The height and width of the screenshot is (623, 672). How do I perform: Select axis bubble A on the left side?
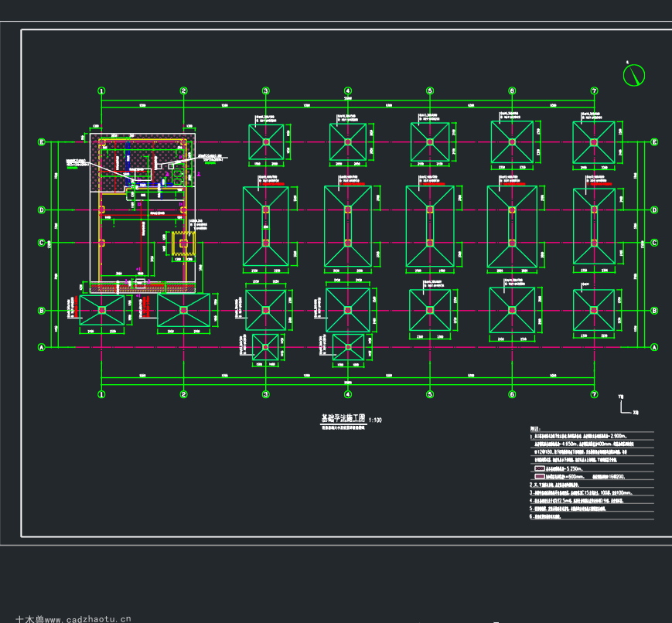click(x=42, y=347)
